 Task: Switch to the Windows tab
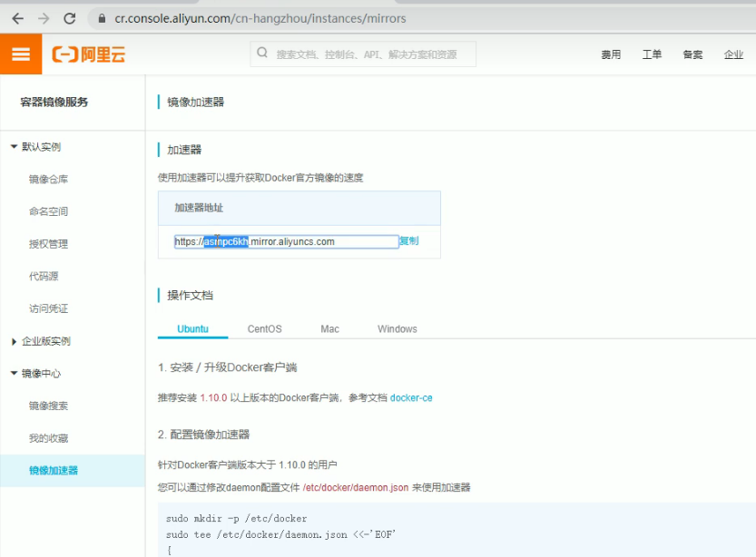tap(398, 329)
